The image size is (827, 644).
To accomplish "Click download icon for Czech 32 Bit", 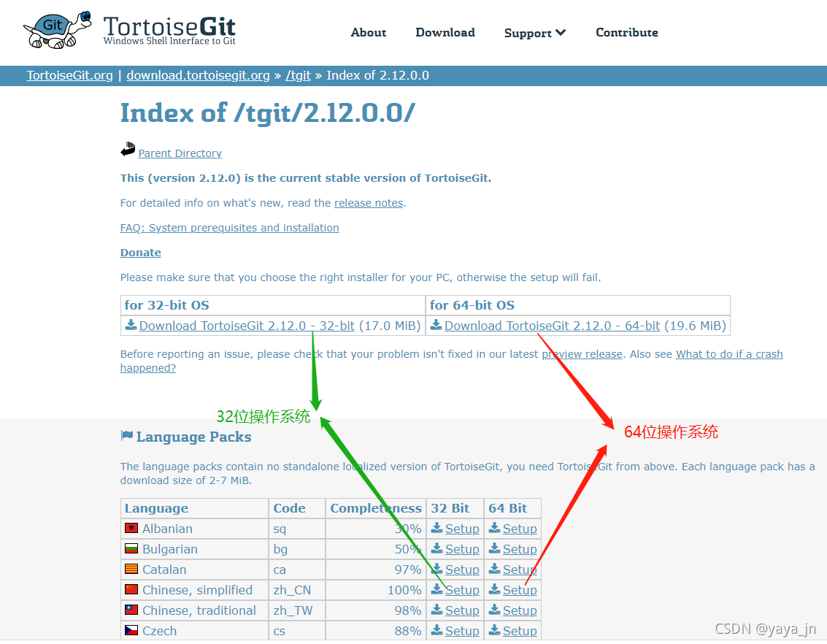I will (436, 630).
